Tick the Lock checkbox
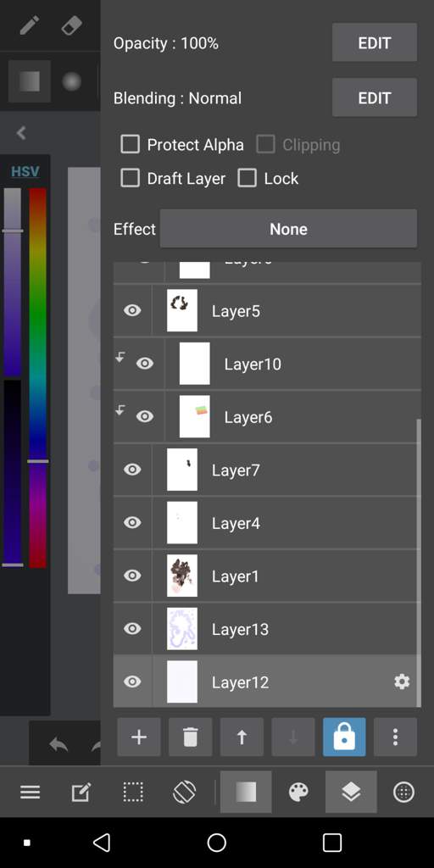This screenshot has height=868, width=434. point(247,178)
